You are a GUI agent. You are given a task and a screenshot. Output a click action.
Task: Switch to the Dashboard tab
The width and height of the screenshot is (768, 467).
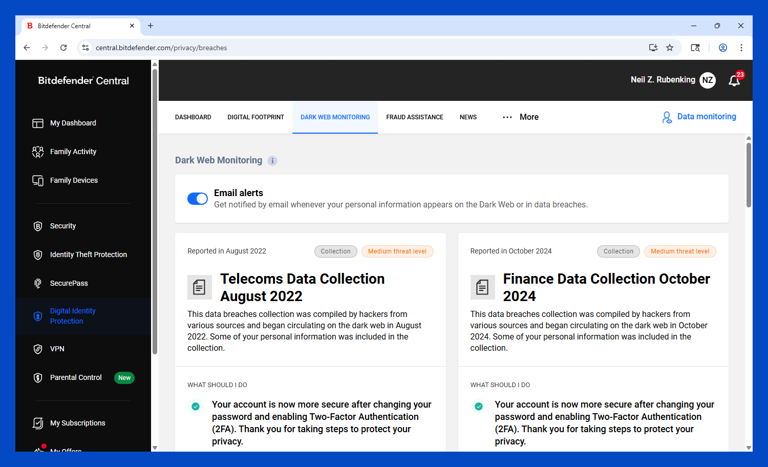[193, 117]
